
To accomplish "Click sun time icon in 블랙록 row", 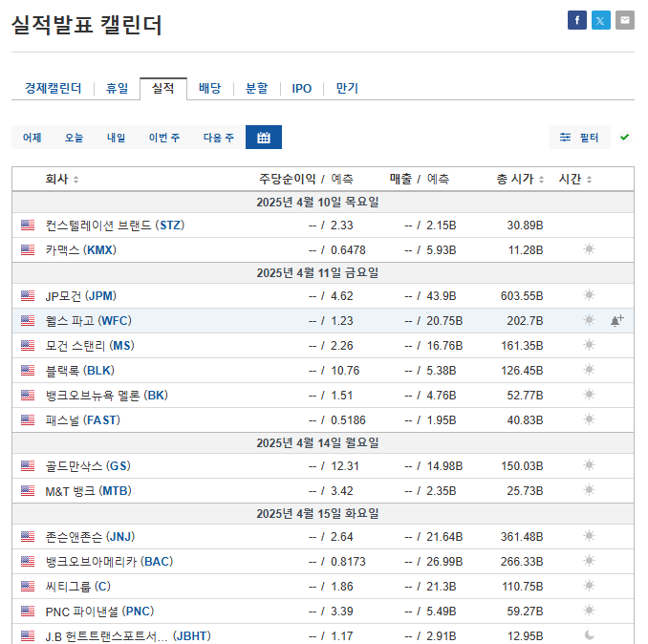I will (x=590, y=370).
